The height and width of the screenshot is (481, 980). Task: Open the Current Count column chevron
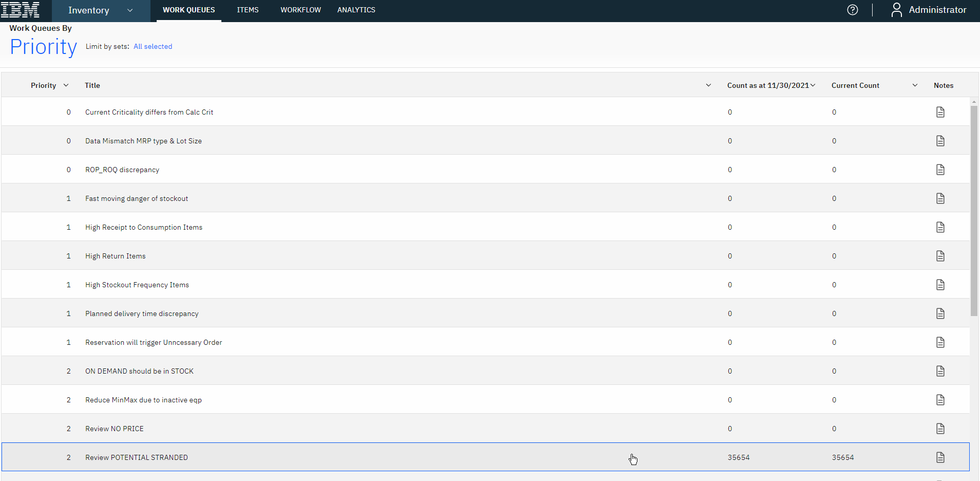point(915,85)
